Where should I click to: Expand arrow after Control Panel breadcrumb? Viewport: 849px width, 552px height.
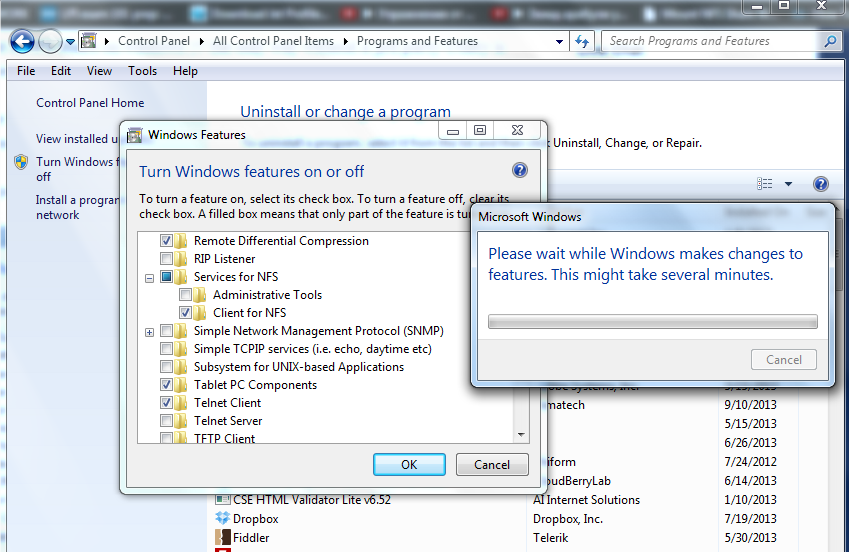tap(201, 41)
